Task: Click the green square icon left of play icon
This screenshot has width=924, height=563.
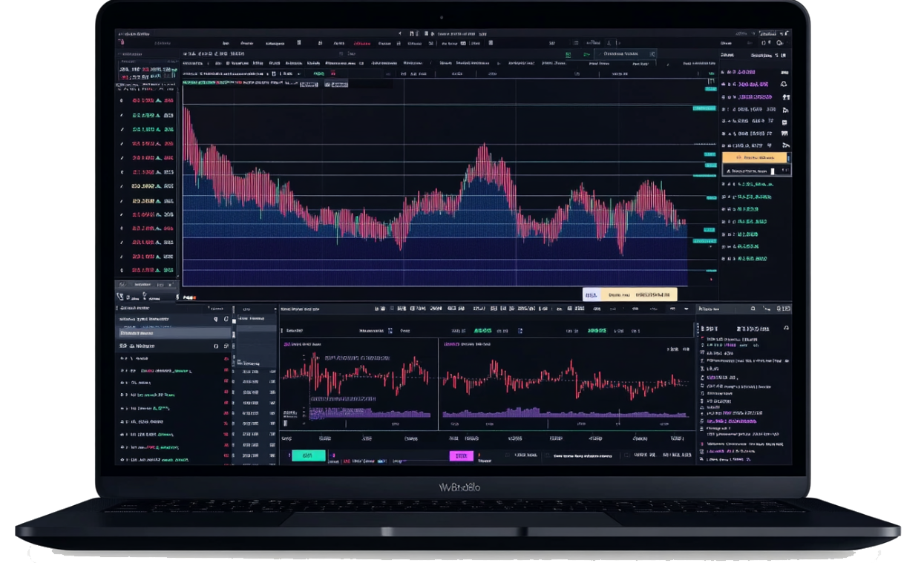Action: (x=569, y=54)
